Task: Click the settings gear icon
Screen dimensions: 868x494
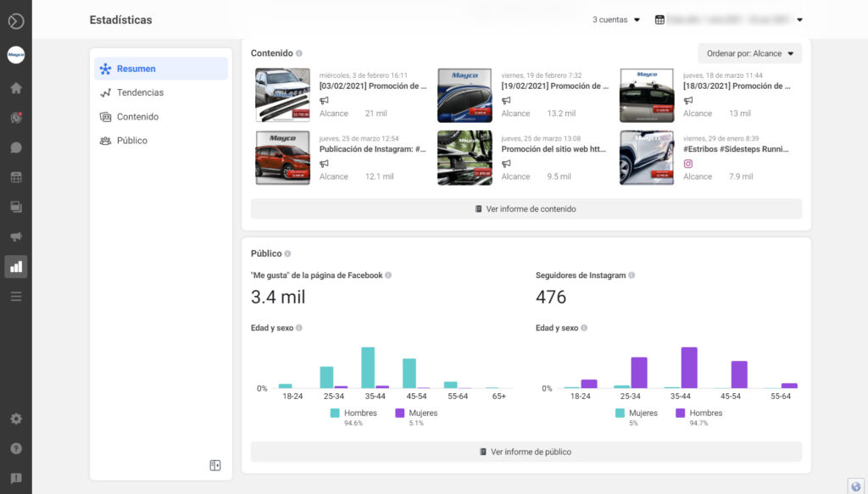Action: (x=15, y=419)
